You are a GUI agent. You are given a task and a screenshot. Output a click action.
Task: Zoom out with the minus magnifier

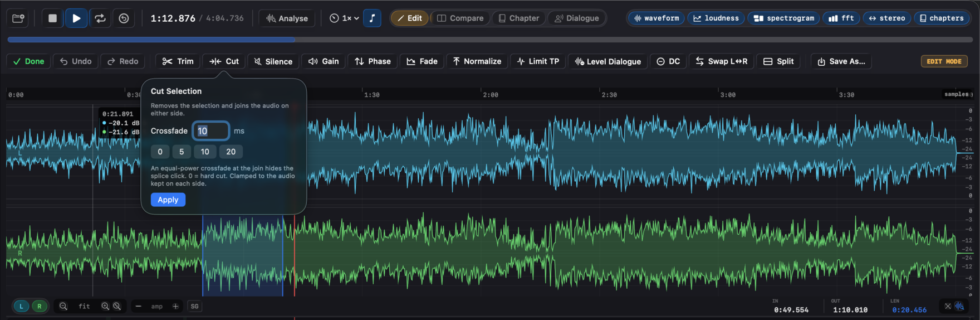(x=63, y=306)
